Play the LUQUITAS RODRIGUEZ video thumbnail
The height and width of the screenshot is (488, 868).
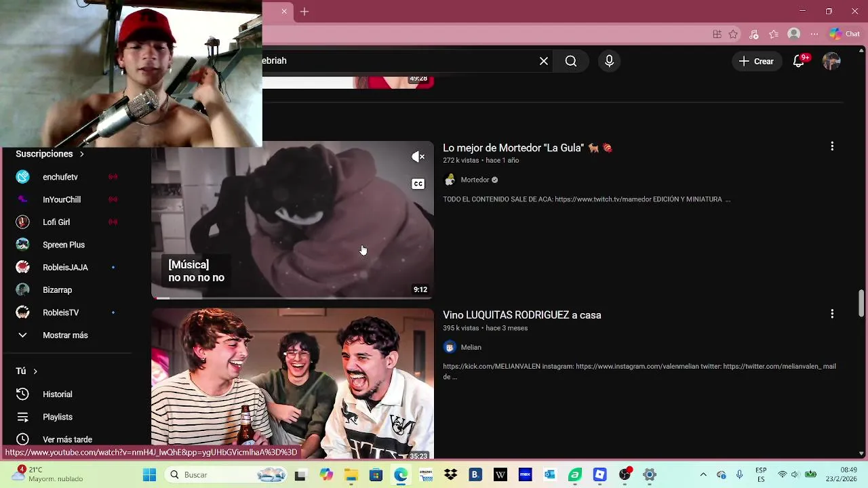point(292,384)
